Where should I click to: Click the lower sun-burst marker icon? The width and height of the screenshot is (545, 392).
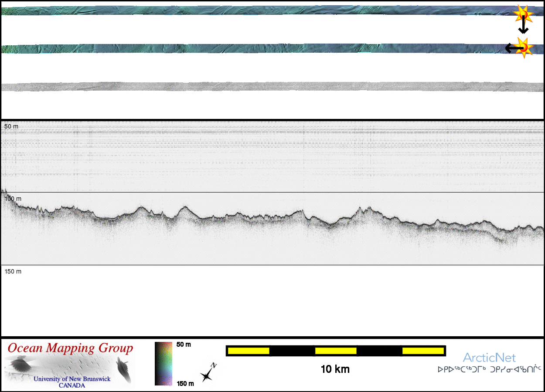(x=525, y=47)
